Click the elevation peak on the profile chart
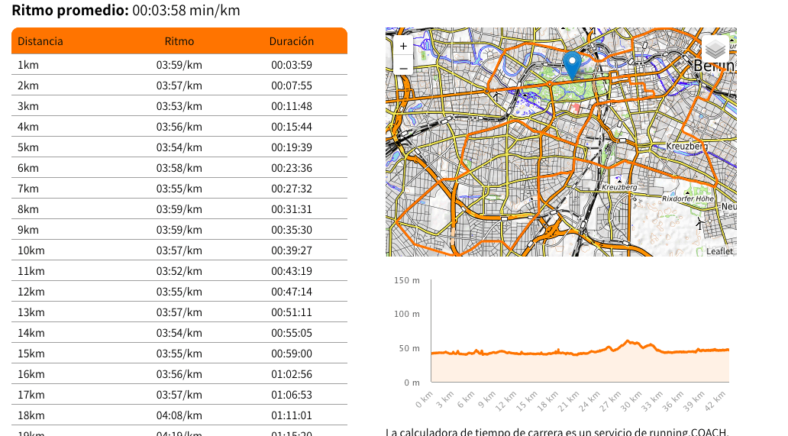Screen dimensions: 788x436 point(628,342)
